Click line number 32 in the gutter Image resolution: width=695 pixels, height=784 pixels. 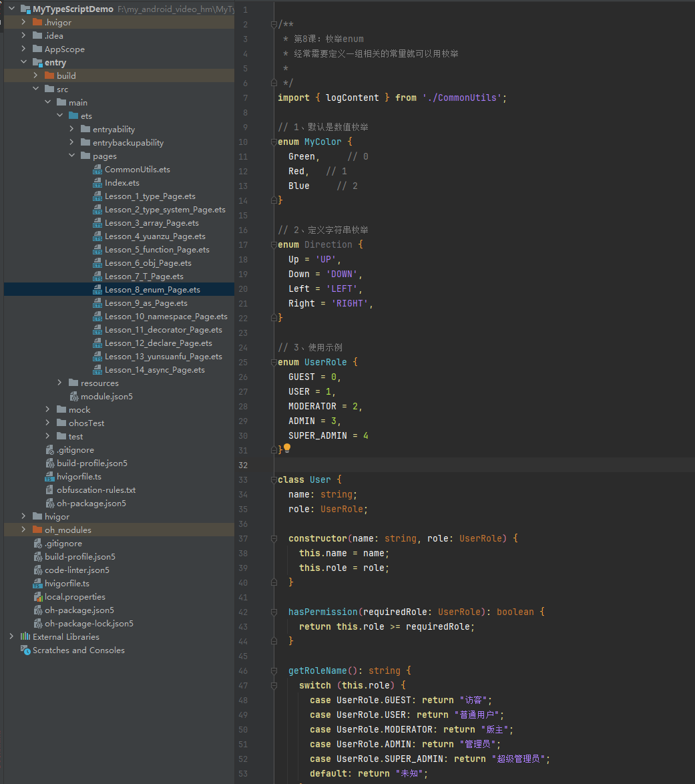coord(243,465)
